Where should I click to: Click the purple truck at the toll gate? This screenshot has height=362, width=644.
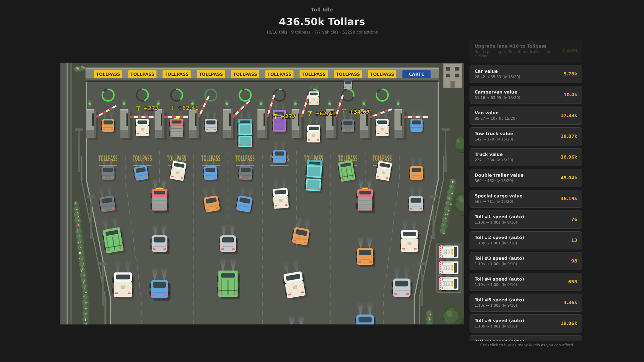[279, 121]
